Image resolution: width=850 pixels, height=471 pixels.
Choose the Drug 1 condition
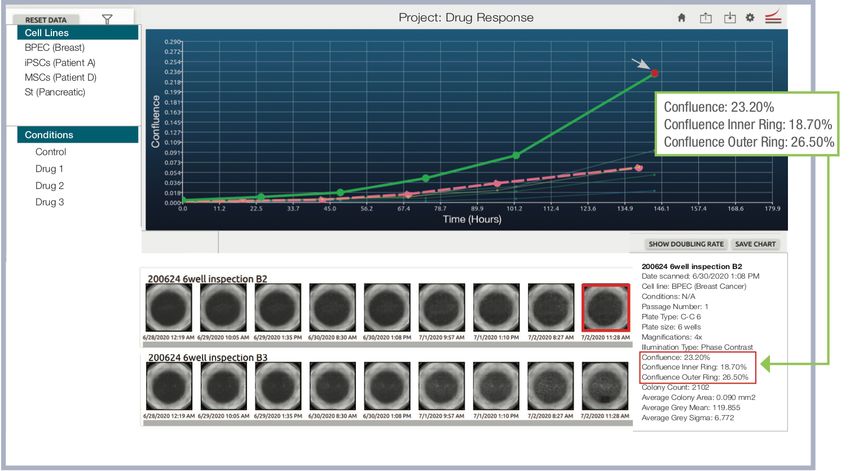49,169
